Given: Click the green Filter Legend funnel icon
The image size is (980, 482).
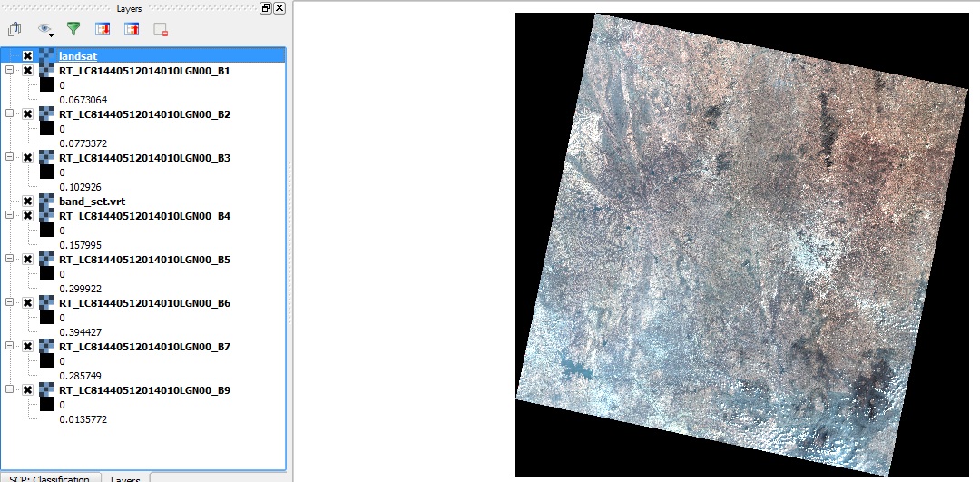Looking at the screenshot, I should 73,29.
